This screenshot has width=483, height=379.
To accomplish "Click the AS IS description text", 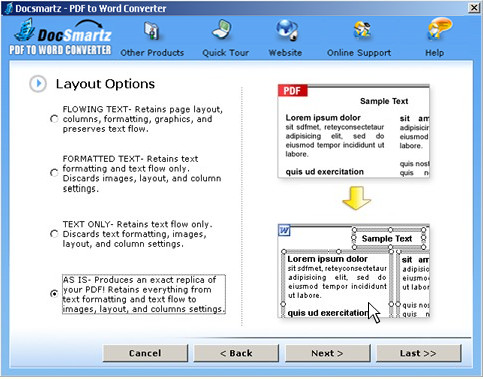I will click(x=144, y=294).
